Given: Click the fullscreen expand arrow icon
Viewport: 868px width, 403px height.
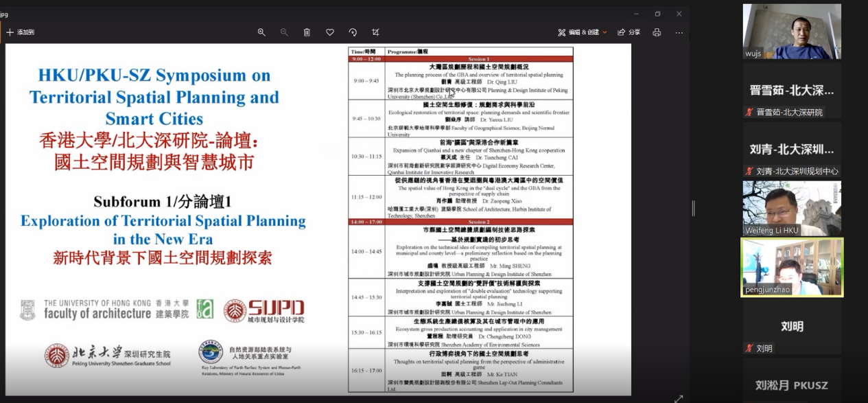Looking at the screenshot, I should pos(679,399).
